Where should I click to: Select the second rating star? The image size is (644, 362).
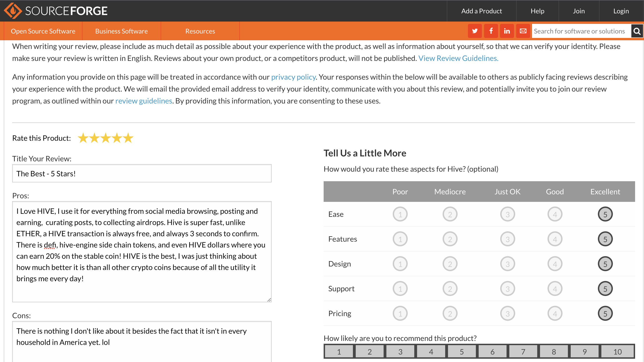pos(94,138)
